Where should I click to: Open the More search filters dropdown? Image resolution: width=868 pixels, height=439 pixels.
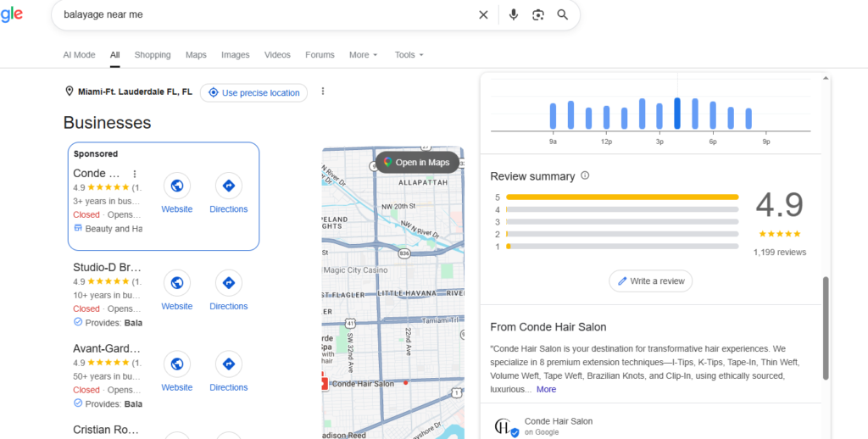pos(363,55)
